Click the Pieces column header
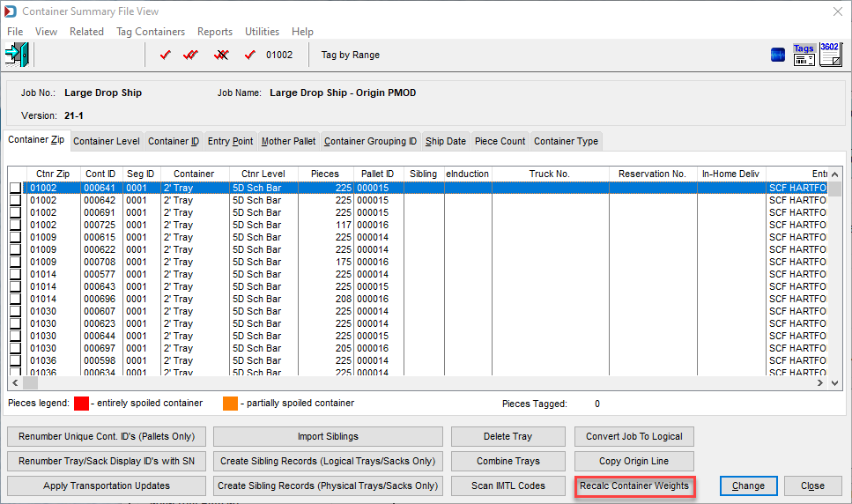The height and width of the screenshot is (504, 852). pos(325,174)
